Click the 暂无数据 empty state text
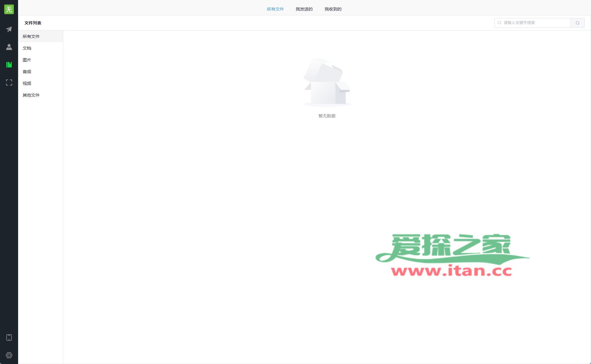Image resolution: width=591 pixels, height=364 pixels. point(327,116)
